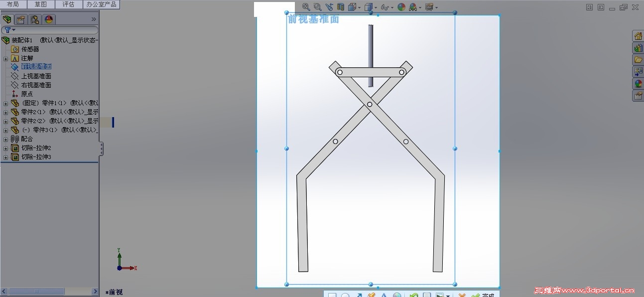
Task: Click the Apply Scene icon
Action: coord(413,7)
